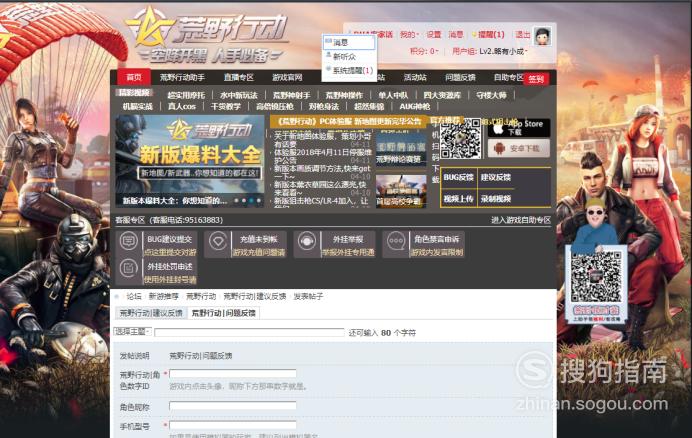
Task: Click the 充值未到账 diamond icon
Action: (x=218, y=242)
